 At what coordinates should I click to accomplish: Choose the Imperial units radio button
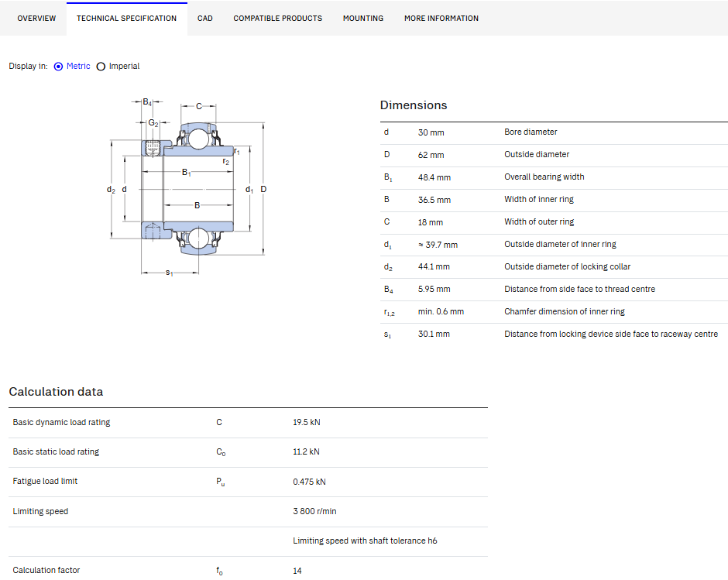pos(101,67)
